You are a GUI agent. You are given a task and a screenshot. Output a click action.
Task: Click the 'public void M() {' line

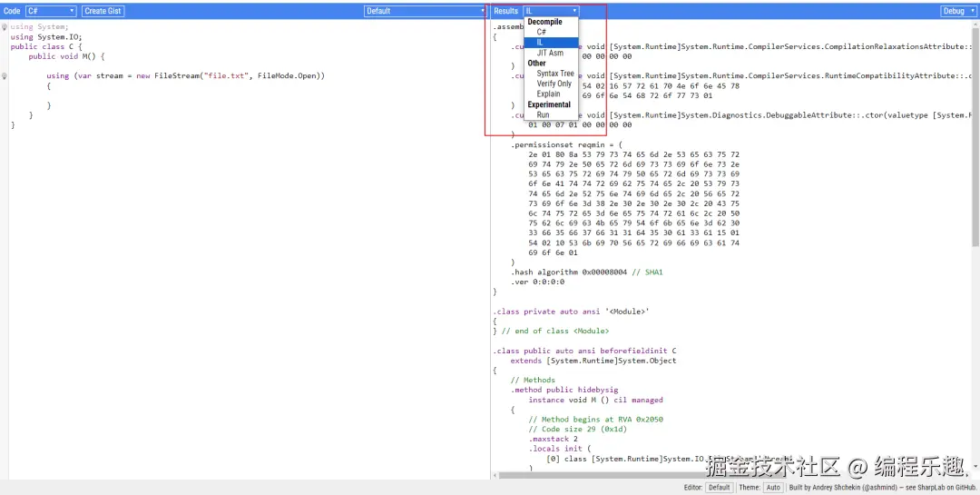point(66,56)
